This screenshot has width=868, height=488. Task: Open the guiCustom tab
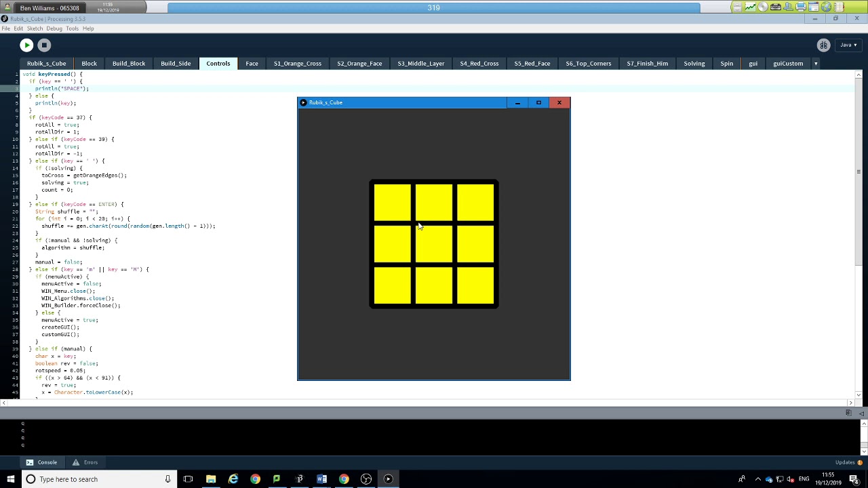[x=788, y=64]
